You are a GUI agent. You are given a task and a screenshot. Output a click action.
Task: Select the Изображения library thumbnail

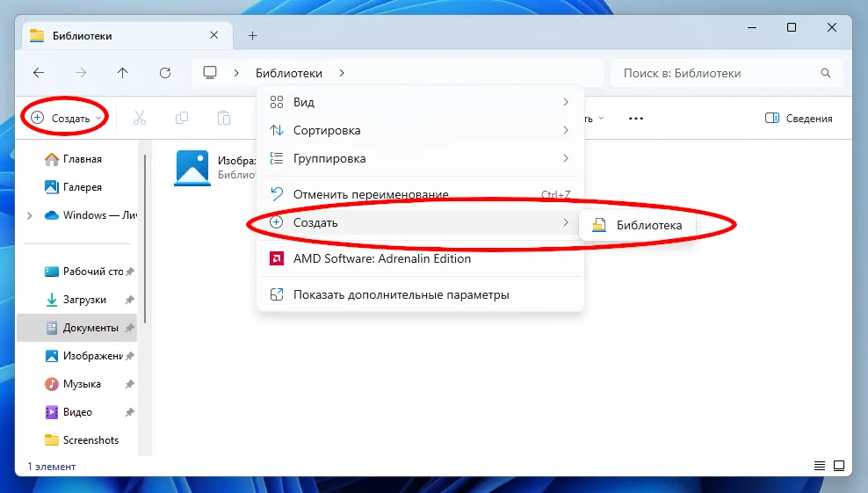pyautogui.click(x=192, y=168)
